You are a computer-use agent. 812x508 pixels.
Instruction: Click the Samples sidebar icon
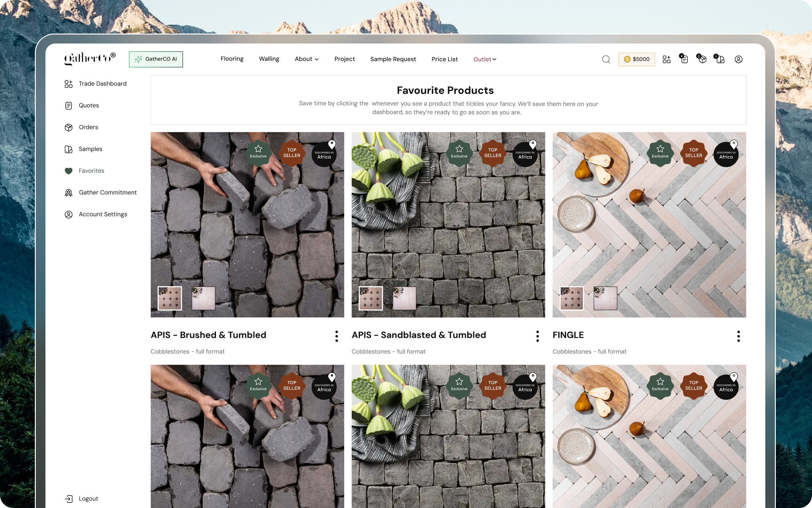click(x=68, y=149)
